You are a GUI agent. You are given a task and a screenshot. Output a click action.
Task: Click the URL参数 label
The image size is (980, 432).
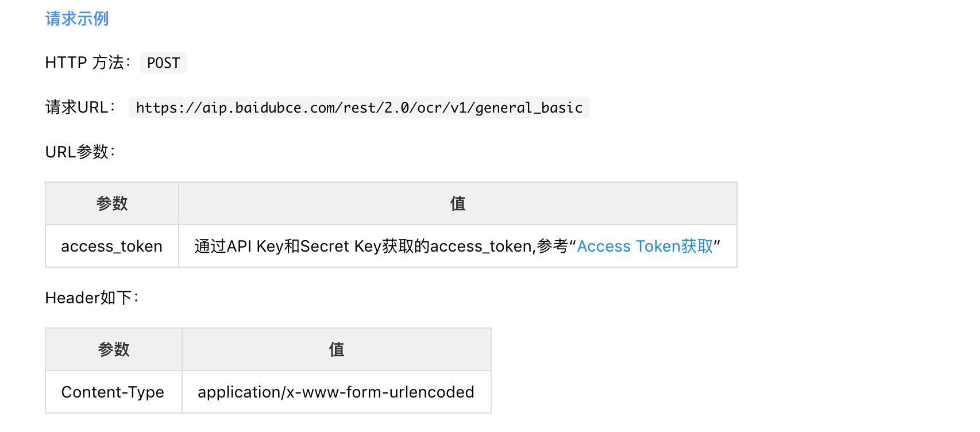pos(80,152)
